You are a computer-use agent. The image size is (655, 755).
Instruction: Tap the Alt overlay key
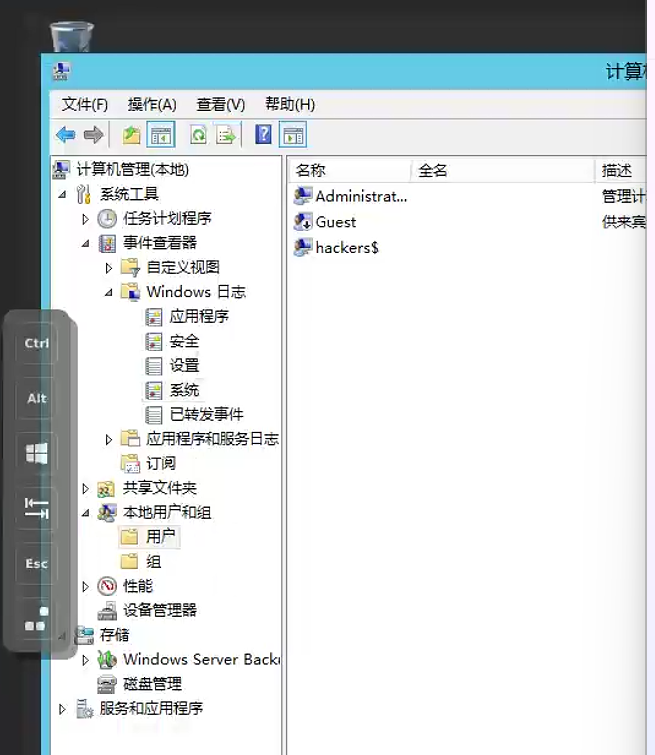pos(37,398)
